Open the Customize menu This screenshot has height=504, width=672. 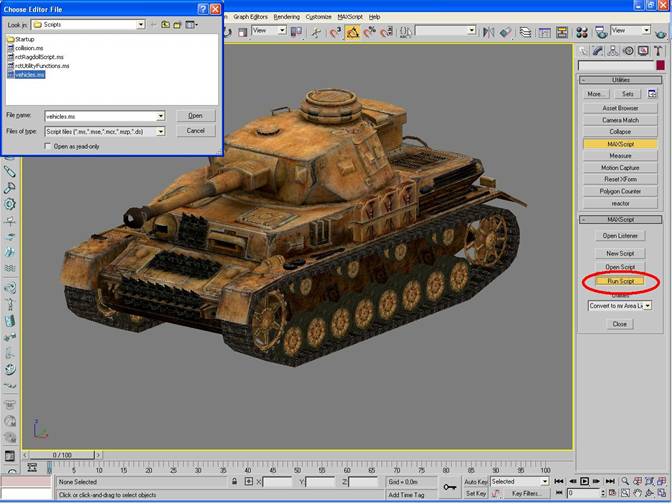[318, 17]
